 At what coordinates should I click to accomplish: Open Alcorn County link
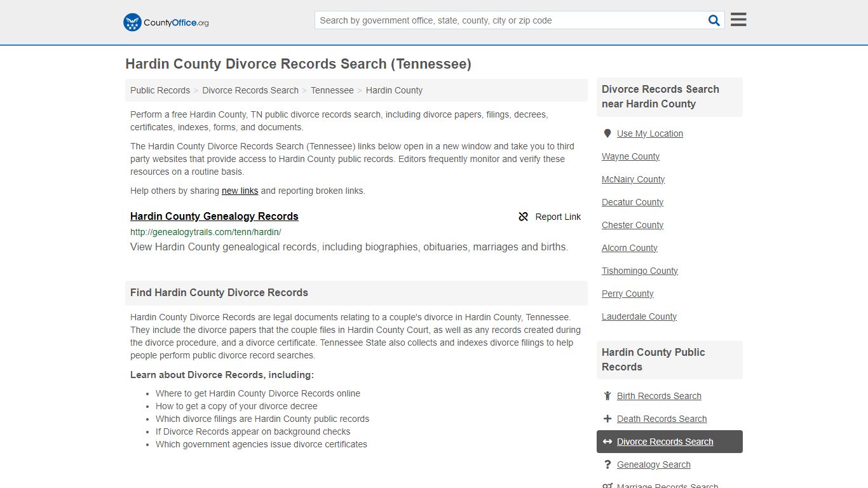[x=630, y=248]
